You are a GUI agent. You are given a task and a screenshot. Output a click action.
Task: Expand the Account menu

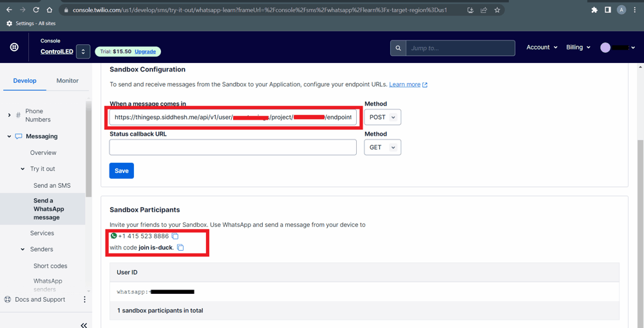(542, 48)
